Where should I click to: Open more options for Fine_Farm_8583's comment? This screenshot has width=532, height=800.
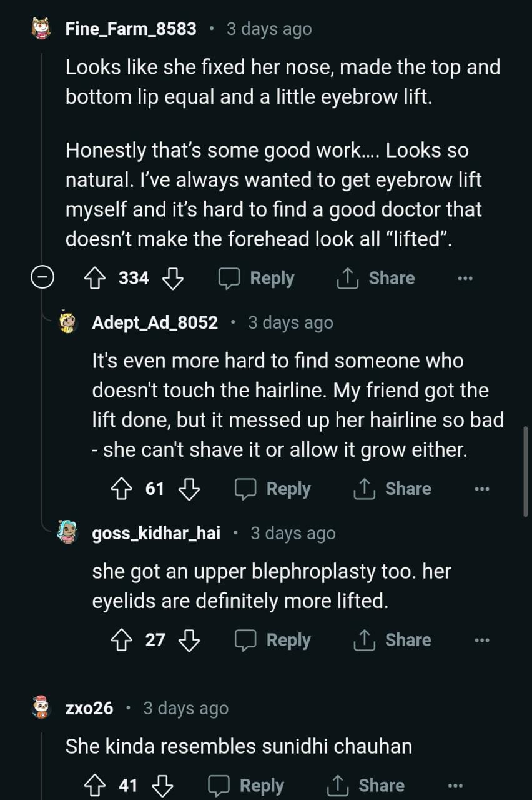(x=465, y=279)
